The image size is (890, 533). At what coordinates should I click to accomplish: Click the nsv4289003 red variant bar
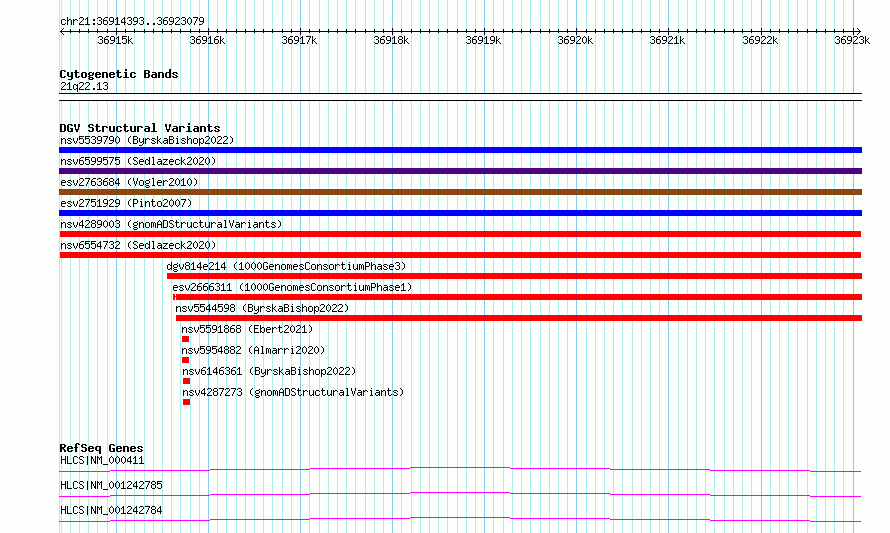(460, 234)
